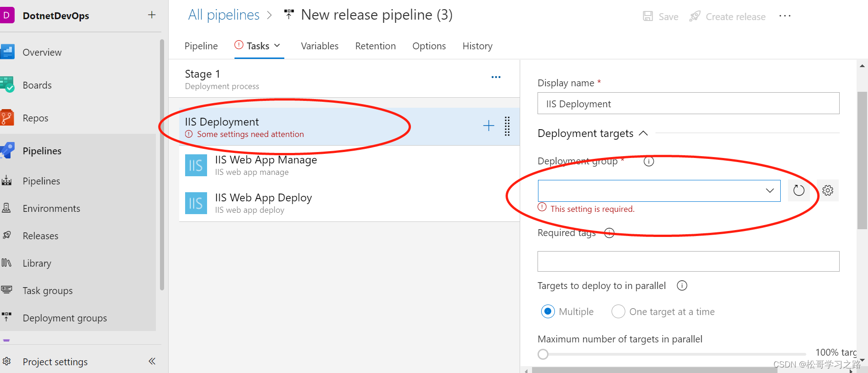Collapse the Deployment targets section
This screenshot has height=373, width=868.
click(x=643, y=133)
